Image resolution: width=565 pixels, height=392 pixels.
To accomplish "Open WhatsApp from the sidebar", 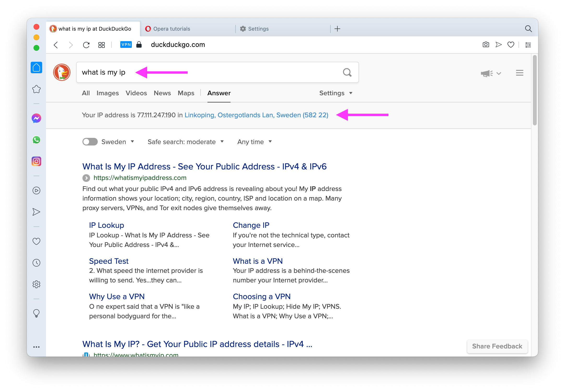I will pyautogui.click(x=36, y=140).
